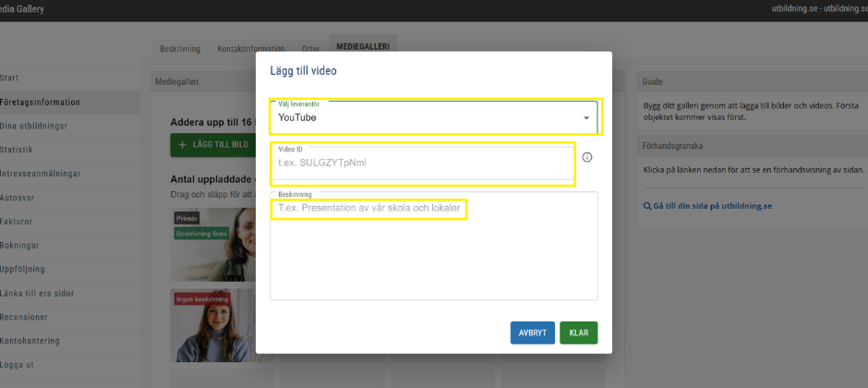Select the Orter tab
The image size is (868, 388).
point(310,49)
